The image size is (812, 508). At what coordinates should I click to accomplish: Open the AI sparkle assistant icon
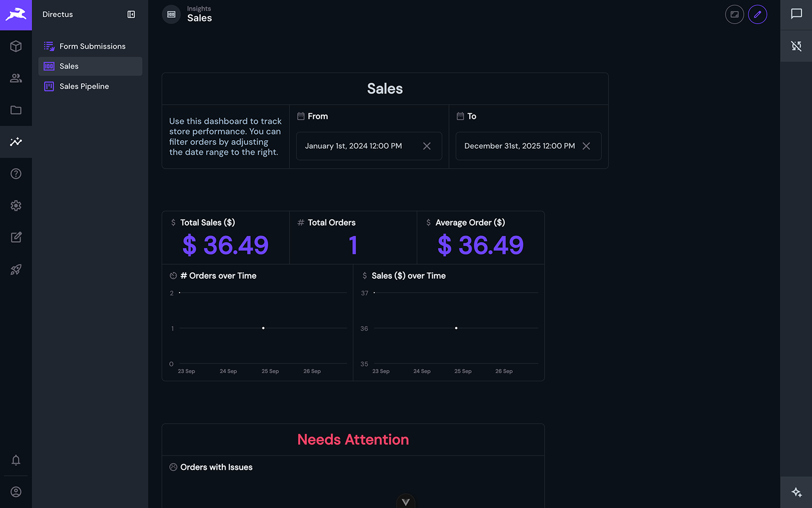tap(796, 492)
